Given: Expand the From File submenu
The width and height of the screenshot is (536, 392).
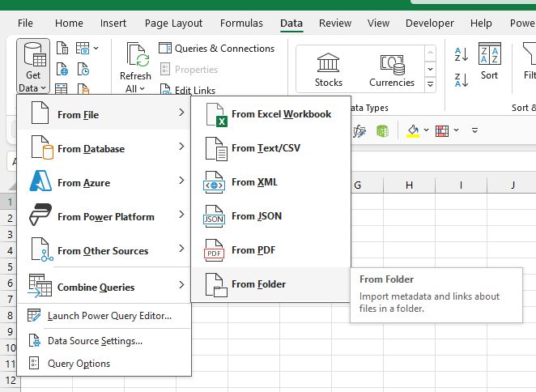Looking at the screenshot, I should (104, 114).
